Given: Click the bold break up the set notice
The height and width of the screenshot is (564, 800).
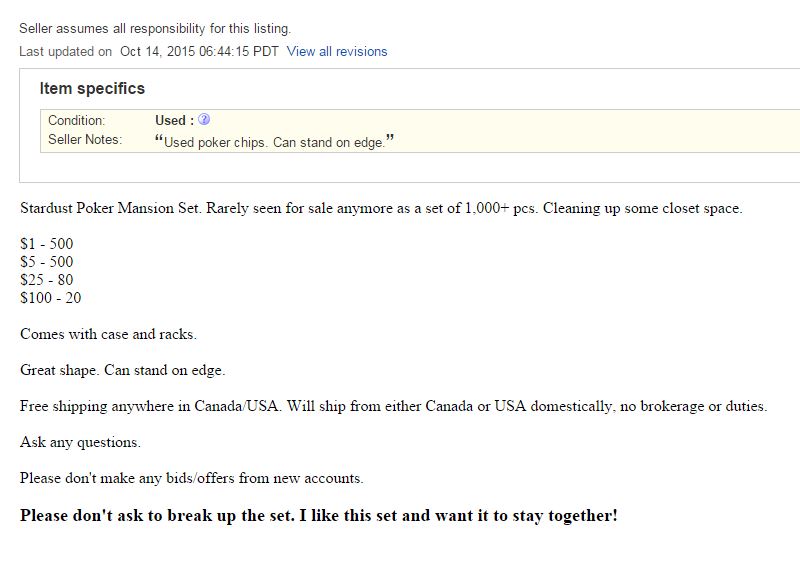Looking at the screenshot, I should (319, 516).
